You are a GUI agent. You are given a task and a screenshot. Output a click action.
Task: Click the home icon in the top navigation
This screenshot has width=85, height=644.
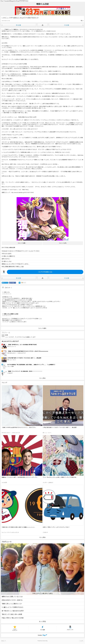(x=42, y=25)
